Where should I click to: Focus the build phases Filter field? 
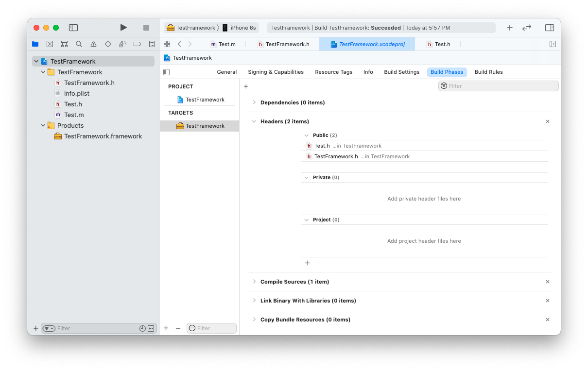(499, 86)
